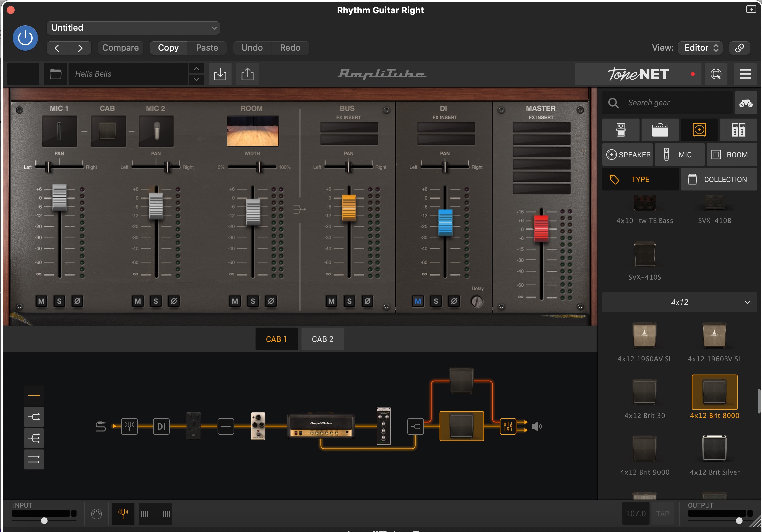Click the tuner block in signal chain

point(129,426)
